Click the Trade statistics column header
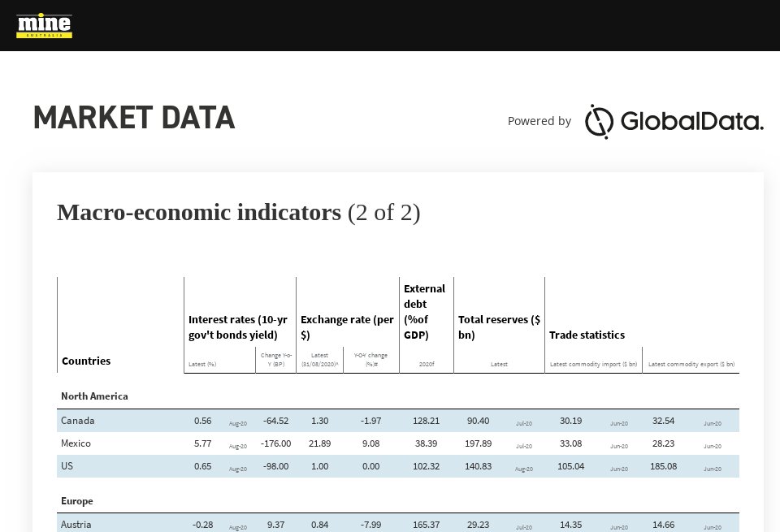780x532 pixels. 587,335
